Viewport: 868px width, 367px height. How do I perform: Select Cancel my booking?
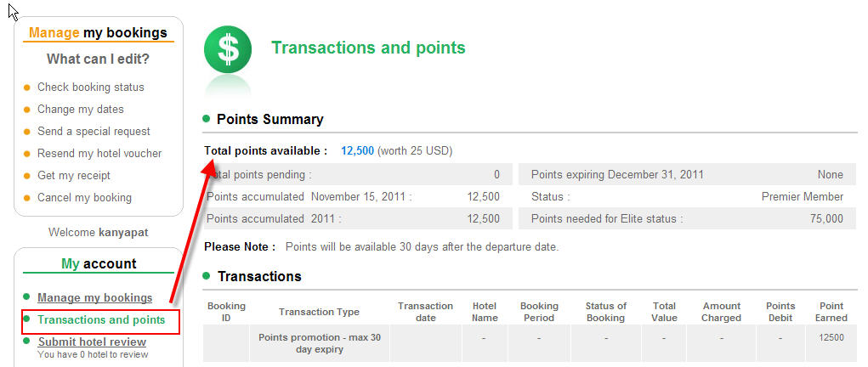(x=84, y=198)
